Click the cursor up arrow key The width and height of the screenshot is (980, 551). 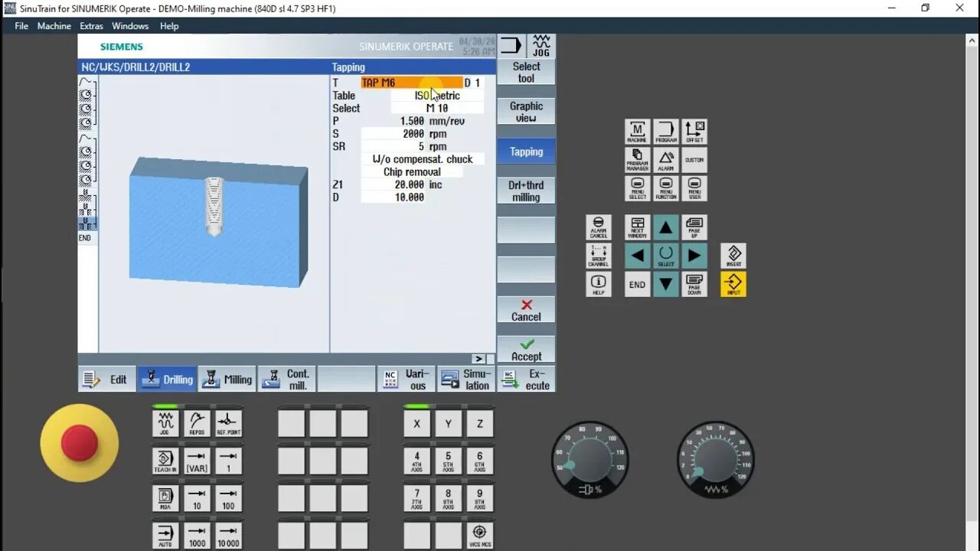point(666,227)
